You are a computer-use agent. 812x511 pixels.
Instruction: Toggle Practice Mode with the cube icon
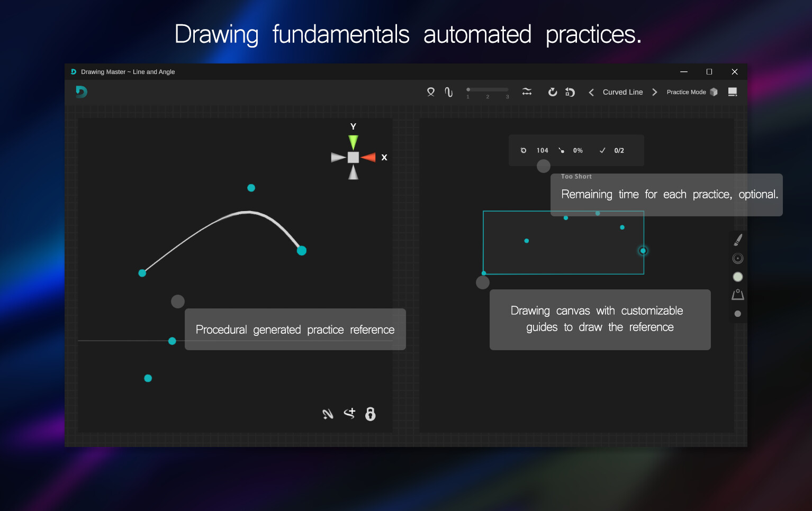tap(714, 92)
